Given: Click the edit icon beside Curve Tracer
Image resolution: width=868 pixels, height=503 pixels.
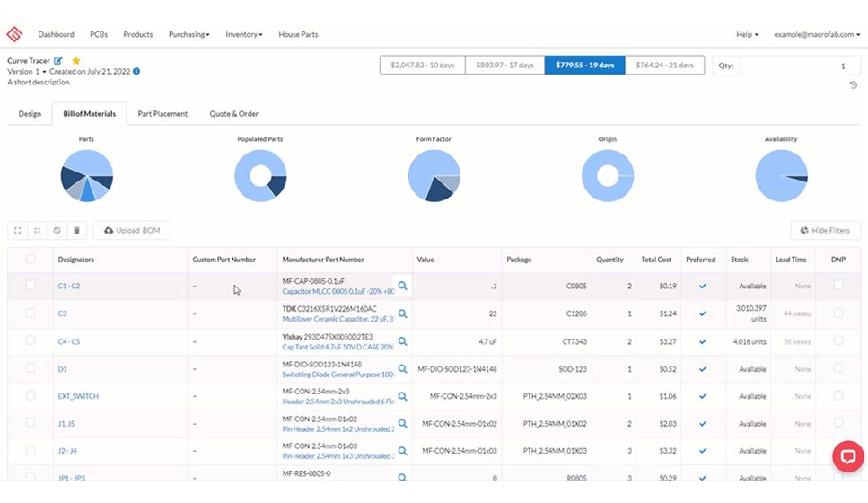Looking at the screenshot, I should coord(58,60).
